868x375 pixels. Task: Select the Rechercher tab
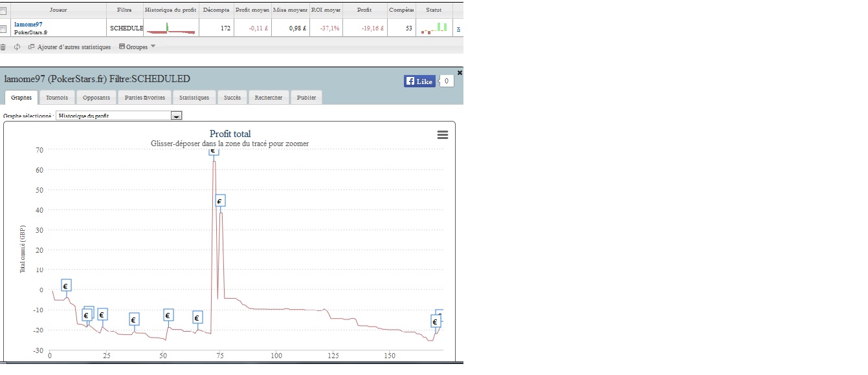[269, 98]
